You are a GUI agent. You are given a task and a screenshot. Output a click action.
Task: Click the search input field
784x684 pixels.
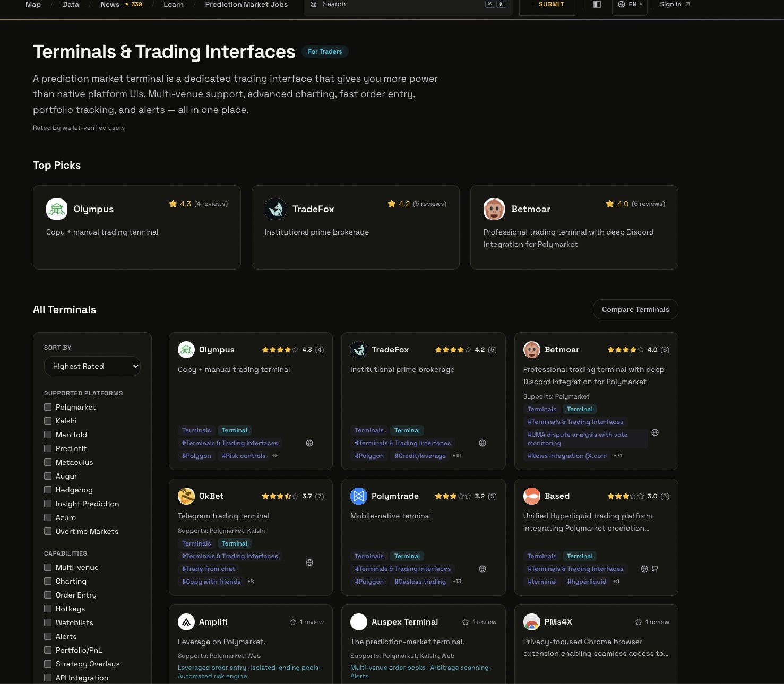point(408,5)
